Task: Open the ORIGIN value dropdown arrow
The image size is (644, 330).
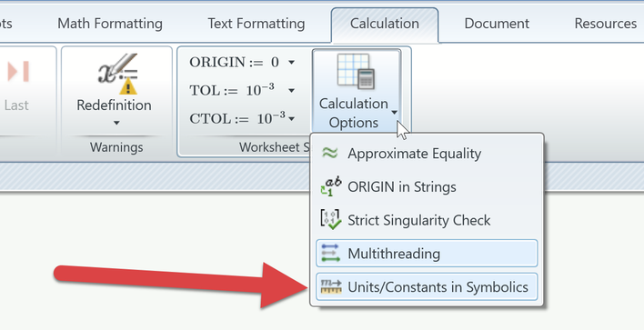Action: (x=291, y=63)
